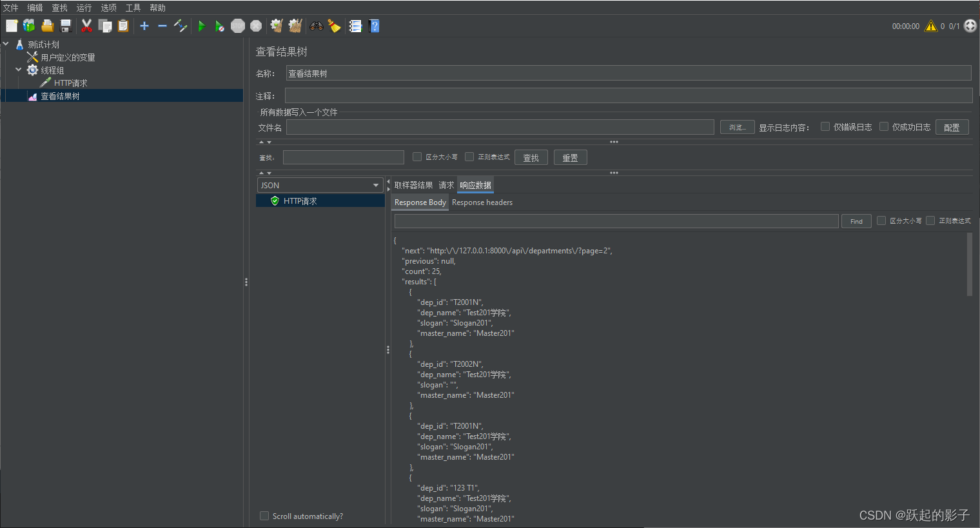Open the 运行 menu
Image resolution: width=980 pixels, height=528 pixels.
tap(84, 8)
